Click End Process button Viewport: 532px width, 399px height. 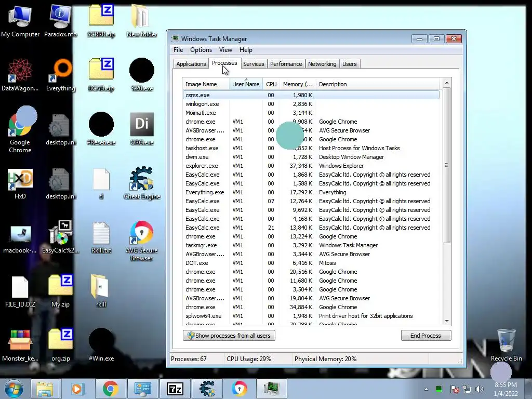[x=426, y=336]
